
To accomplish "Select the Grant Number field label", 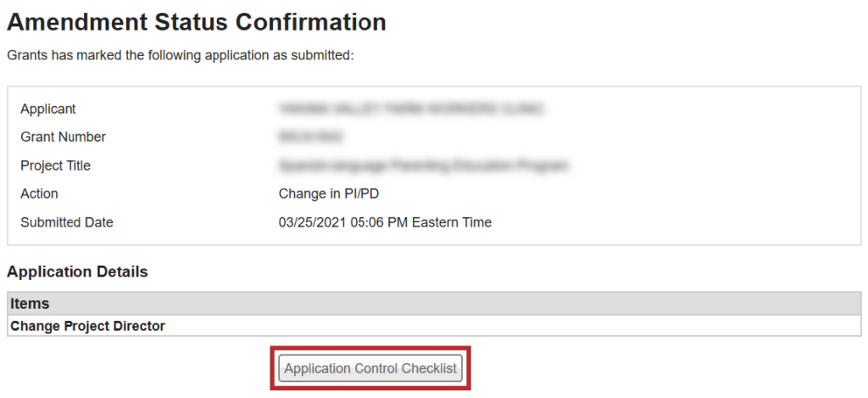I will tap(64, 137).
